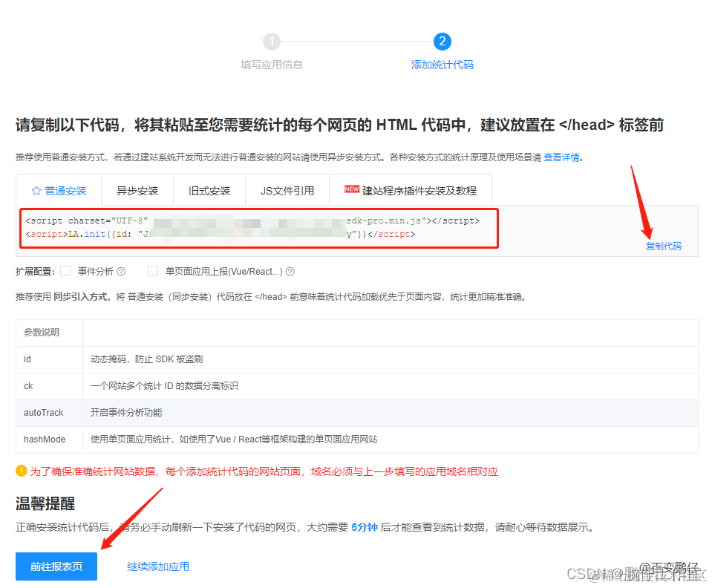Click 复制代码 link to copy code

coord(664,246)
